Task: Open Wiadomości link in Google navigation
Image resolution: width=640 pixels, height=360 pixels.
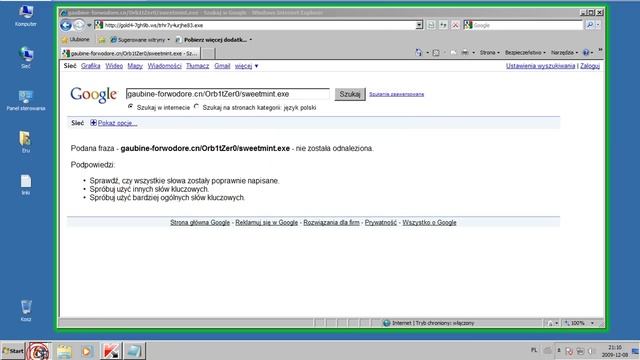Action: pos(164,66)
